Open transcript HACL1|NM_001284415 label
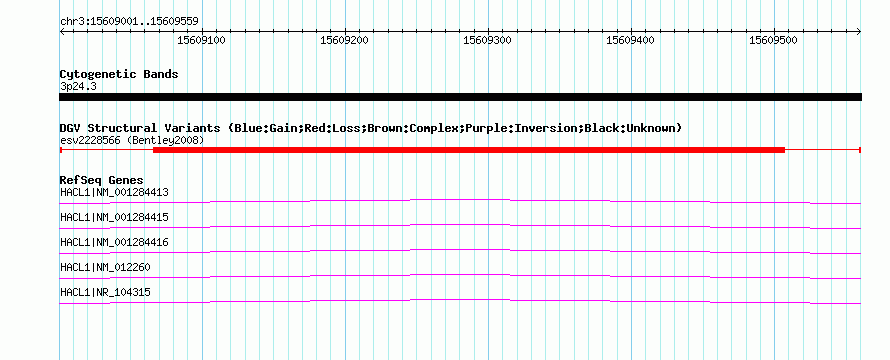Screen dimensions: 890x360 (114, 217)
